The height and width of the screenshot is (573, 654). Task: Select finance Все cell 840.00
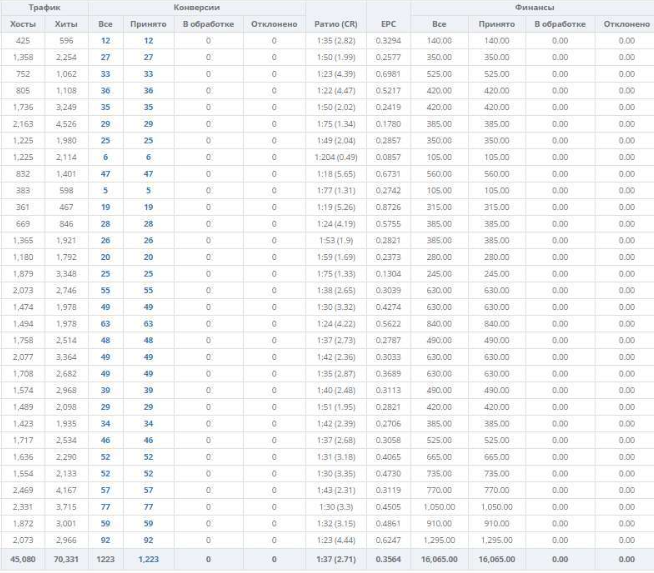(x=439, y=324)
